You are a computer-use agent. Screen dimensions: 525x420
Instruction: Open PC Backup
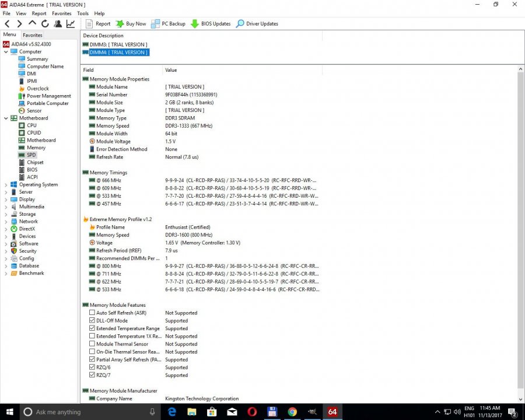[x=168, y=24]
